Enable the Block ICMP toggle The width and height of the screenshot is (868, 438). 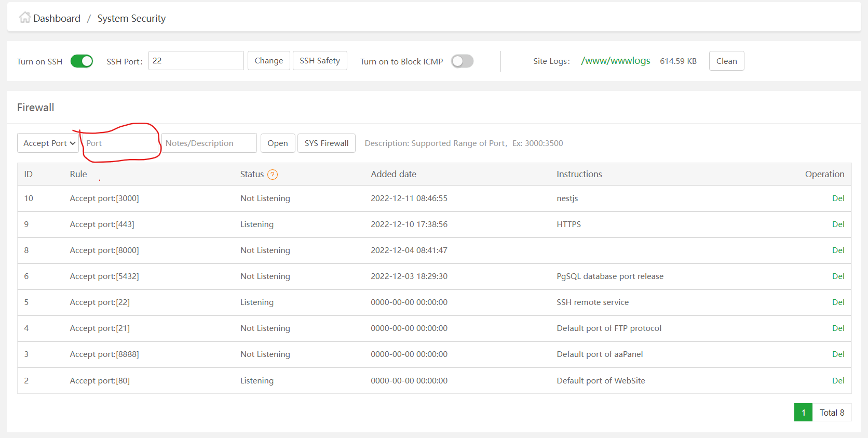tap(462, 61)
